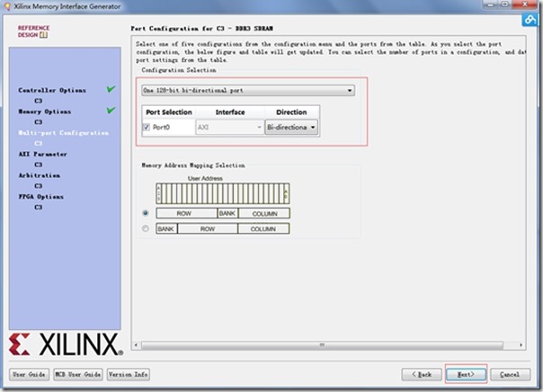
Task: Click the Cancel button
Action: point(510,374)
